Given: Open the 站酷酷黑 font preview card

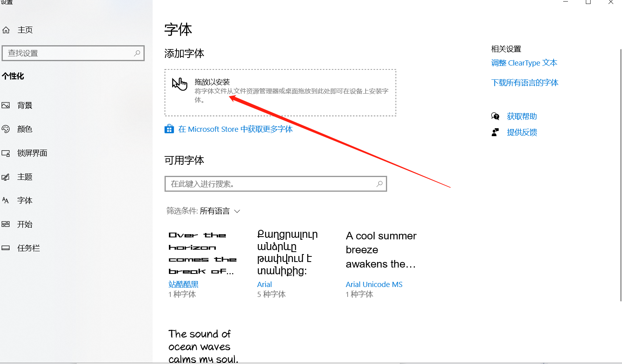Looking at the screenshot, I should click(203, 263).
